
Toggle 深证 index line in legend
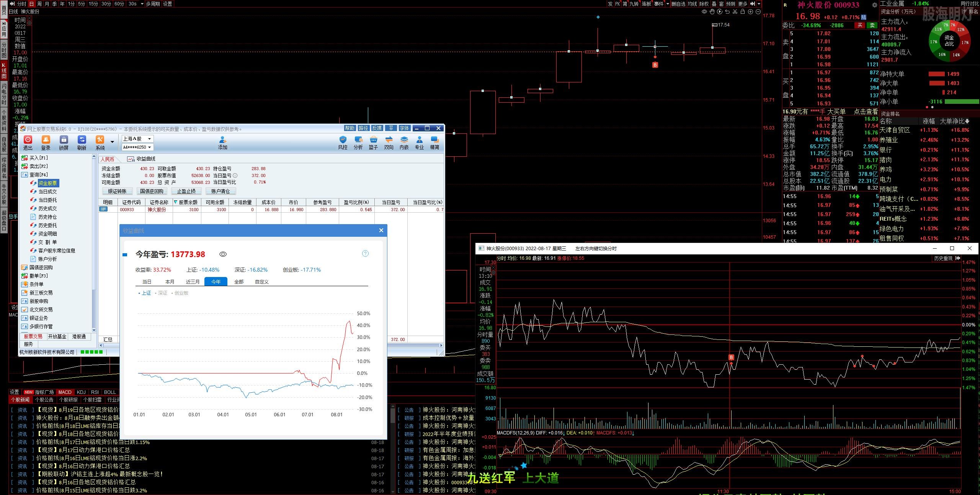[x=161, y=293]
